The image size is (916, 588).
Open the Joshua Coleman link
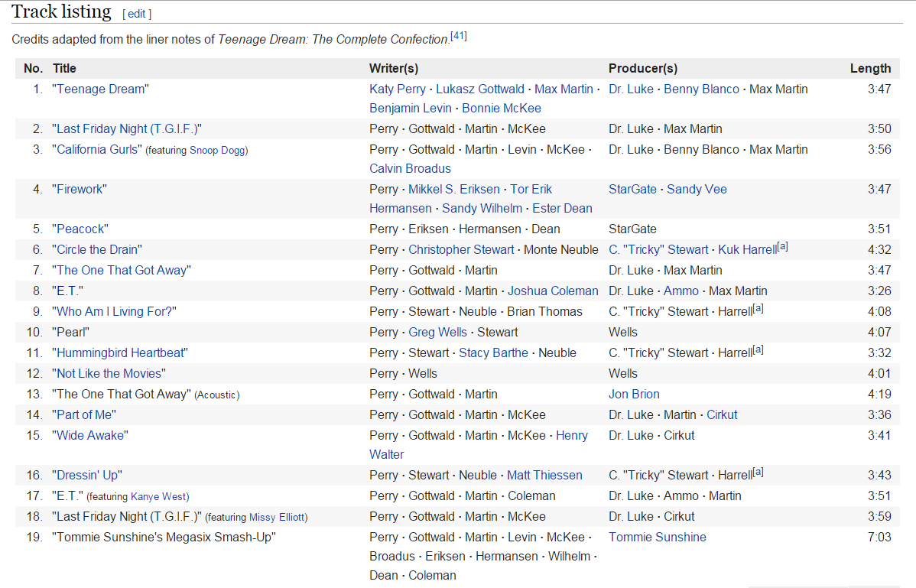click(x=553, y=291)
